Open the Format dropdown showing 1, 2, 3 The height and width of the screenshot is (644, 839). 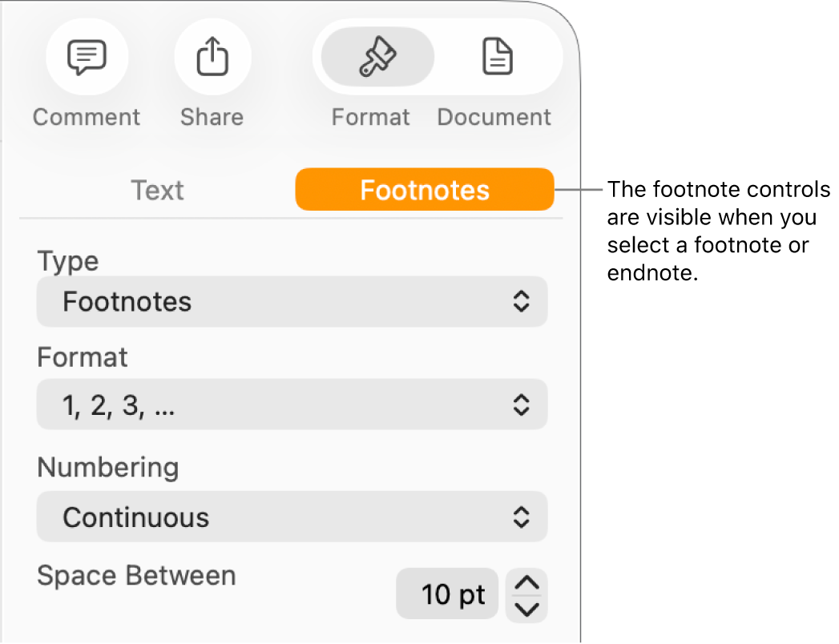click(x=292, y=405)
